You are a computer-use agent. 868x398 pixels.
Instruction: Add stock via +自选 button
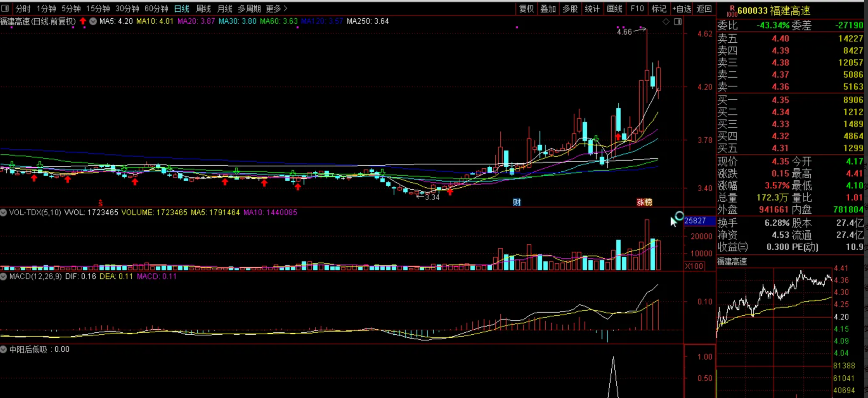[x=682, y=9]
